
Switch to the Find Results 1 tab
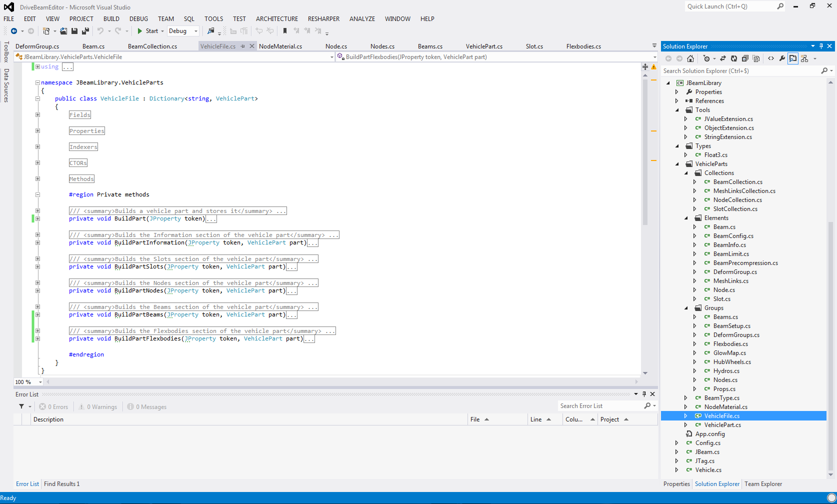click(x=61, y=484)
